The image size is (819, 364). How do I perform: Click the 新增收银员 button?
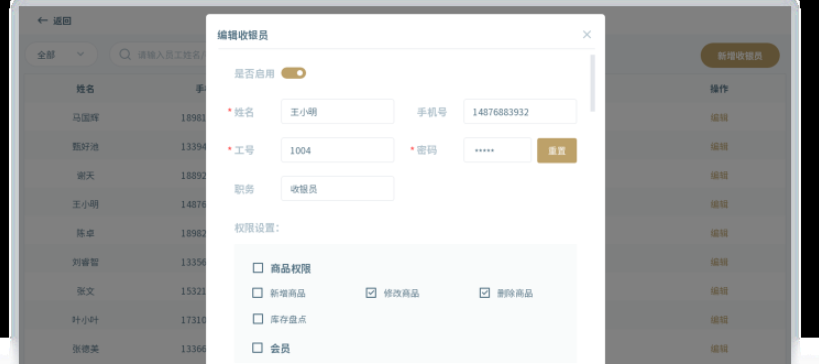(740, 55)
